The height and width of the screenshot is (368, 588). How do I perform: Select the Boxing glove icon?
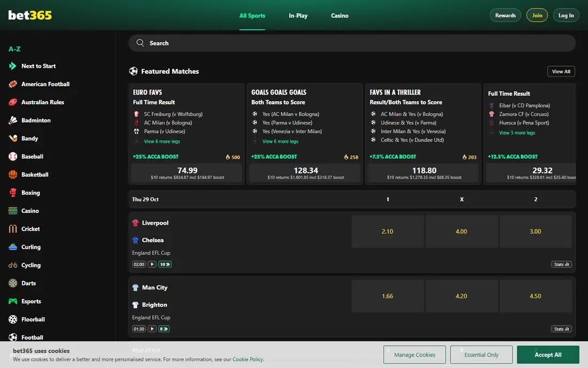13,193
